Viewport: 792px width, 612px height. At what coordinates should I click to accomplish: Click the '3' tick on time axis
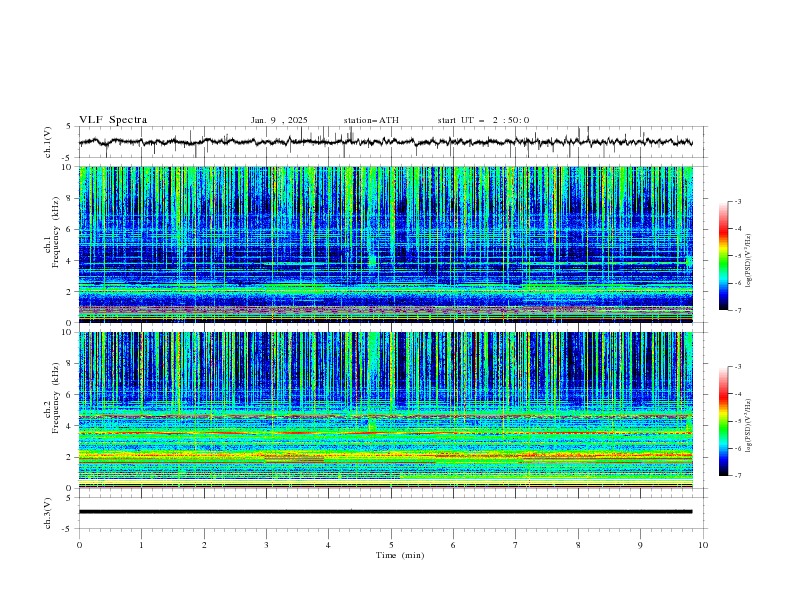tap(266, 545)
